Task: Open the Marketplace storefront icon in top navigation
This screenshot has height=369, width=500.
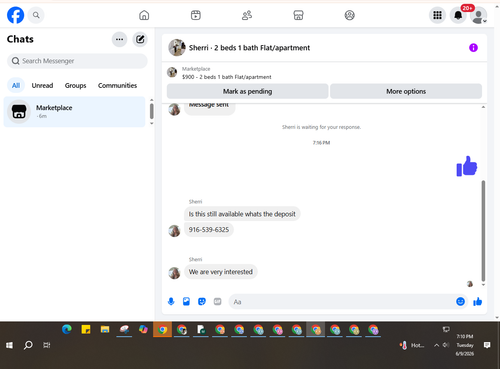Action: pyautogui.click(x=298, y=15)
